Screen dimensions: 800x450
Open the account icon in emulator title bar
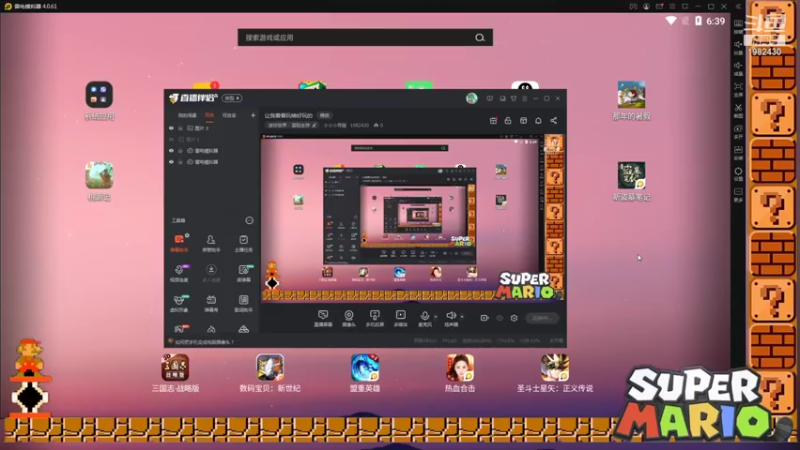click(x=646, y=7)
